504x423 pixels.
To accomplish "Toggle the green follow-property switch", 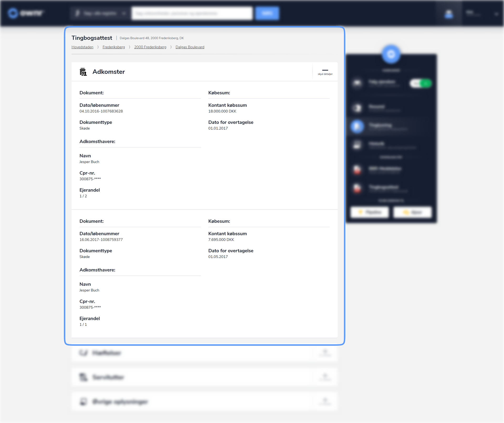I will pos(421,83).
